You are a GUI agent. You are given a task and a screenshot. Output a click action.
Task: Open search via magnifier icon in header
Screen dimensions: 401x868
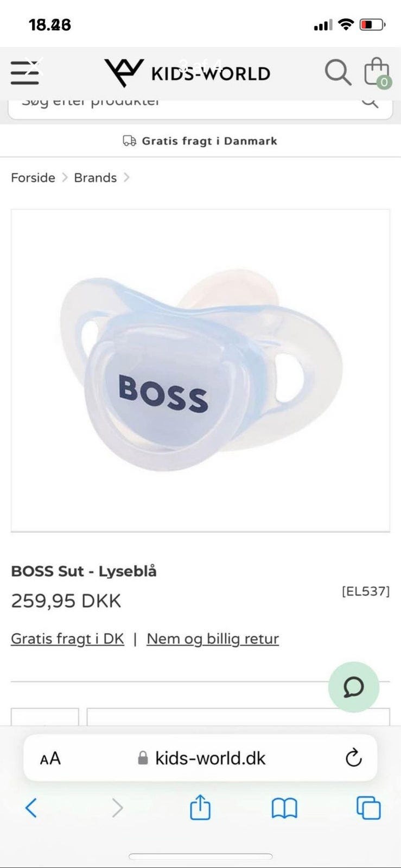tap(338, 72)
